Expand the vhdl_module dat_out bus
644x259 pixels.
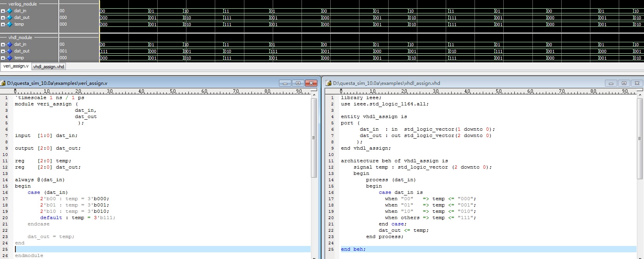pyautogui.click(x=3, y=51)
